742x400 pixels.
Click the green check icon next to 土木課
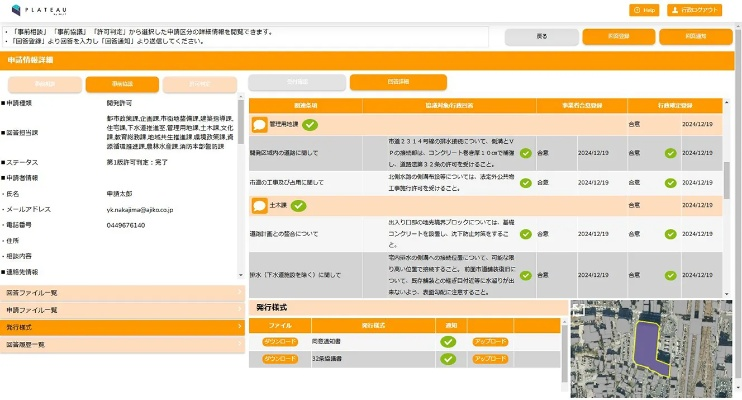click(298, 205)
